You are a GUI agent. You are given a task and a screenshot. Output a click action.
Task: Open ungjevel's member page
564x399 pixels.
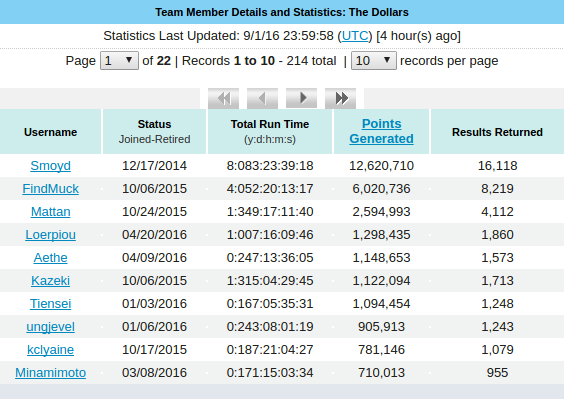tap(50, 327)
